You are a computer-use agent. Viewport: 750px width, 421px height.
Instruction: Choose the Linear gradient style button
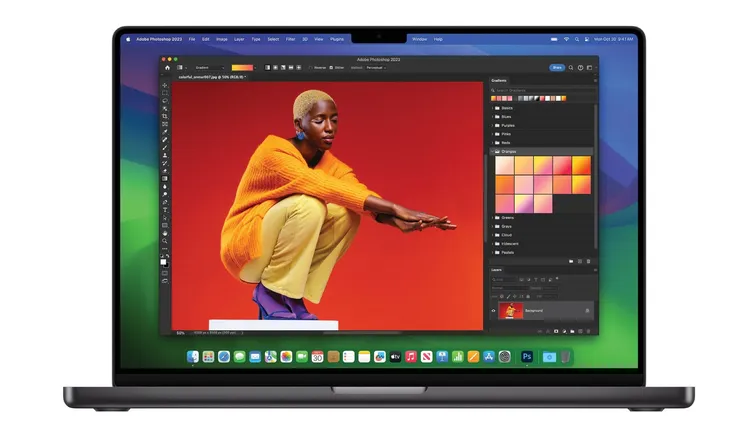point(267,67)
